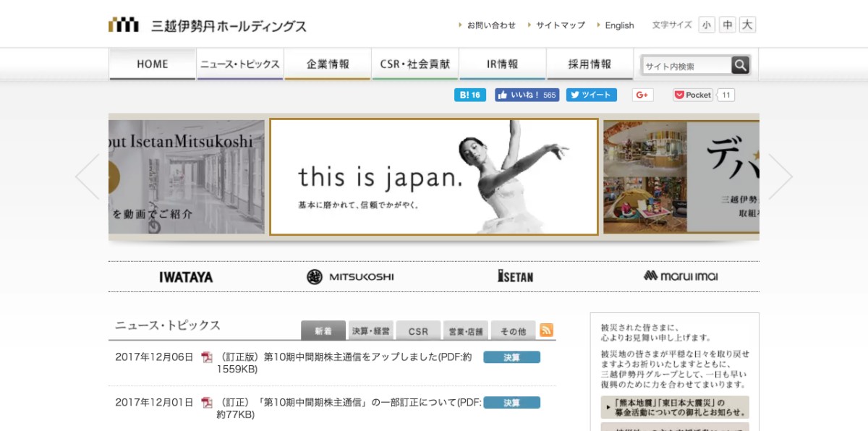Viewport: 868px width, 431px height.
Task: Select the CSR news tab
Action: pos(419,330)
